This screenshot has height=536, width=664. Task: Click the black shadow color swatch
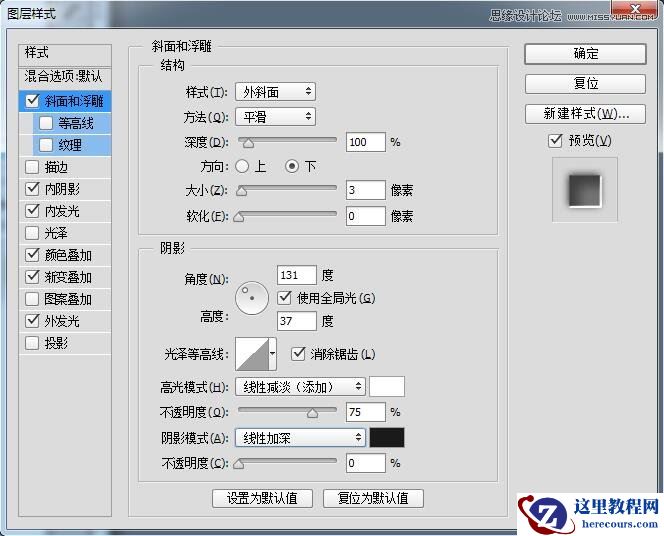click(387, 437)
